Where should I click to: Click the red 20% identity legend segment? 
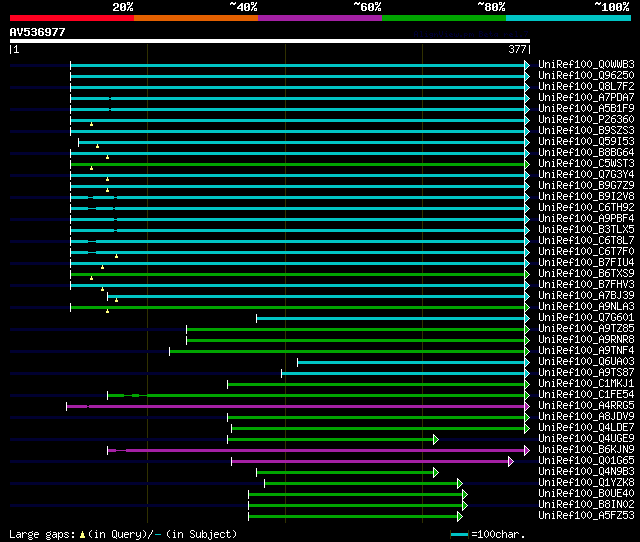click(72, 18)
